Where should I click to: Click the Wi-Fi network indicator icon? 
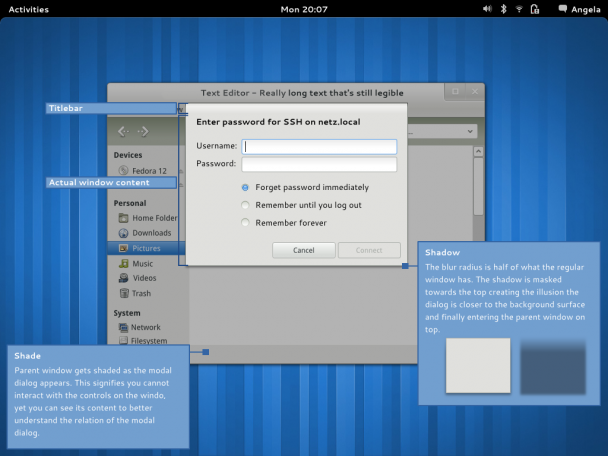tap(519, 9)
